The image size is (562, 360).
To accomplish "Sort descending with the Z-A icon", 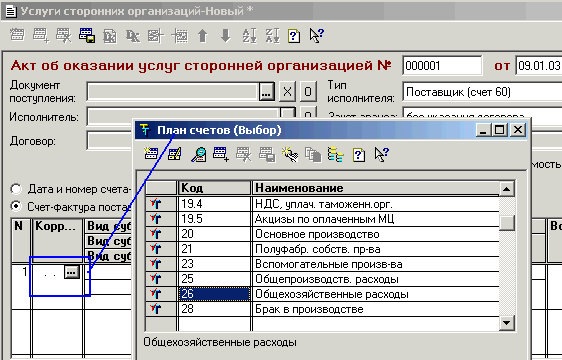I will [272, 36].
